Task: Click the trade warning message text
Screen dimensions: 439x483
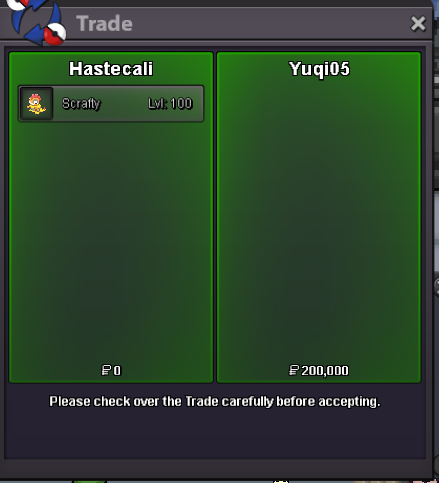Action: point(215,401)
